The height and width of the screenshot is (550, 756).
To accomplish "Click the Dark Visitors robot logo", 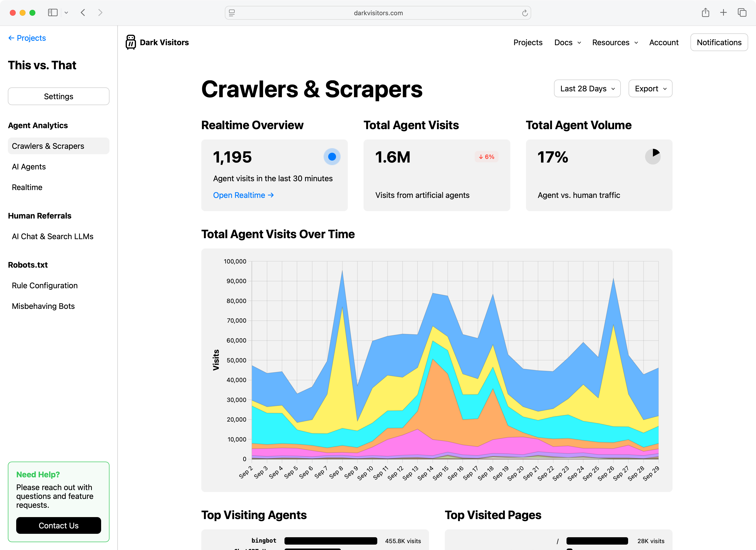I will (x=131, y=42).
